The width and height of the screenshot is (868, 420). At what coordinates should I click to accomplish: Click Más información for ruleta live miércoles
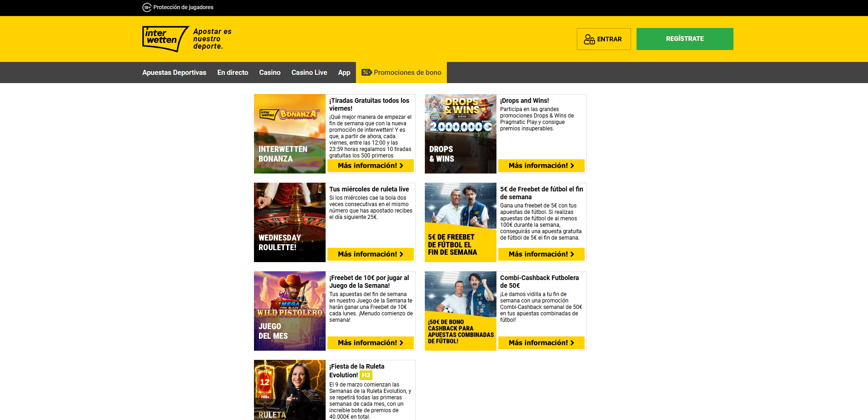pyautogui.click(x=371, y=254)
